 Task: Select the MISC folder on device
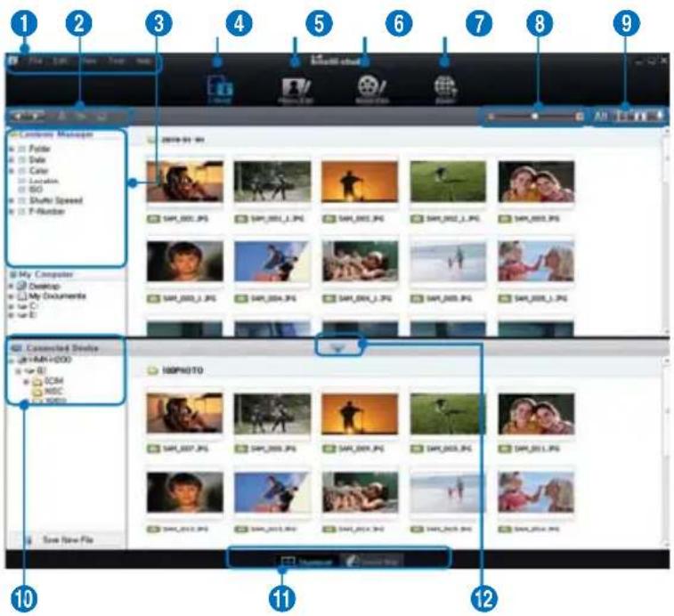pos(53,391)
